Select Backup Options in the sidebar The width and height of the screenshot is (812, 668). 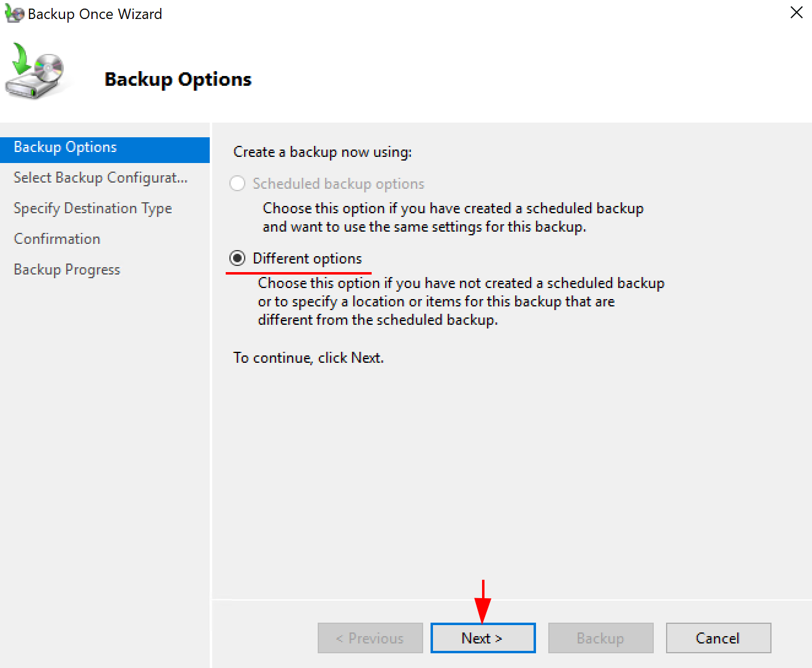pos(65,147)
